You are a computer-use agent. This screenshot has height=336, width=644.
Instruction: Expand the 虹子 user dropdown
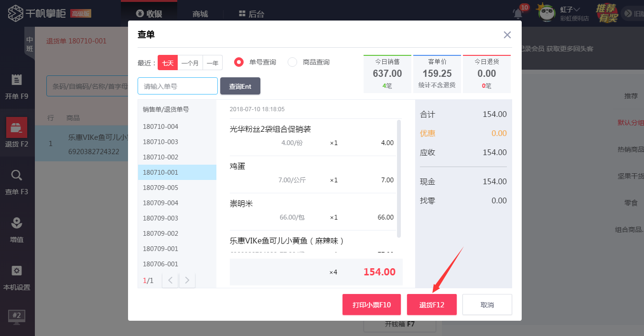tap(570, 10)
